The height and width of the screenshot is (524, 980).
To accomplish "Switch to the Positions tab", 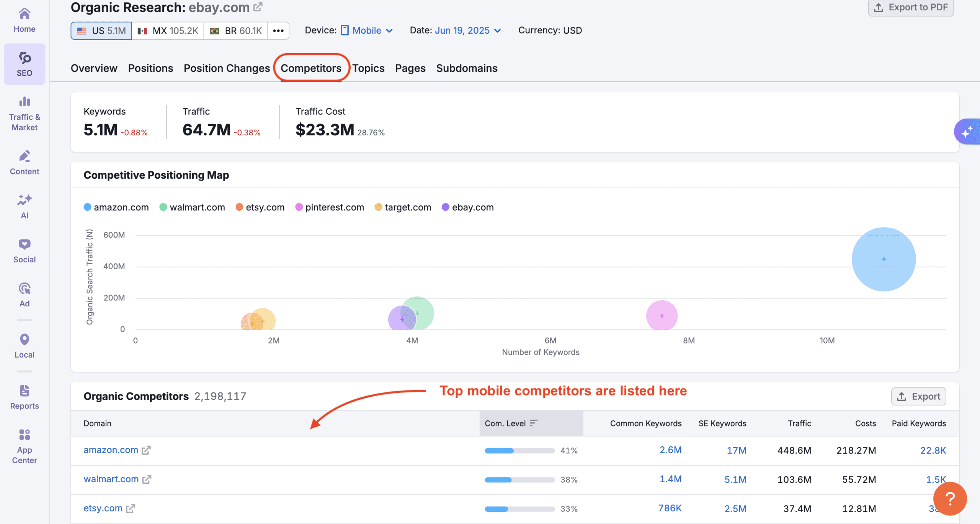I will (150, 68).
